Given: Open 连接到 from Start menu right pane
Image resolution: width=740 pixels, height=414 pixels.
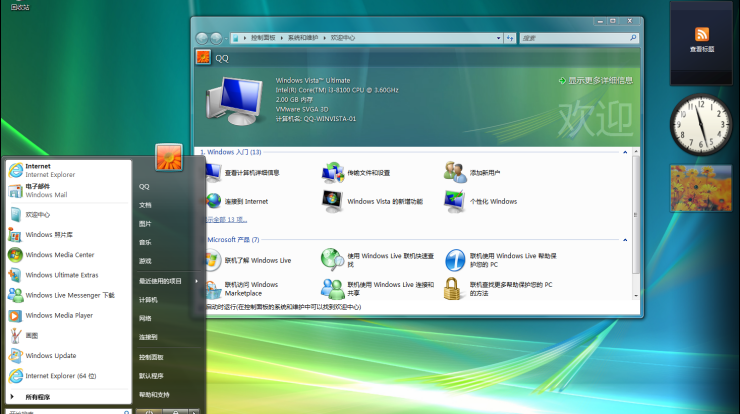Looking at the screenshot, I should click(148, 337).
